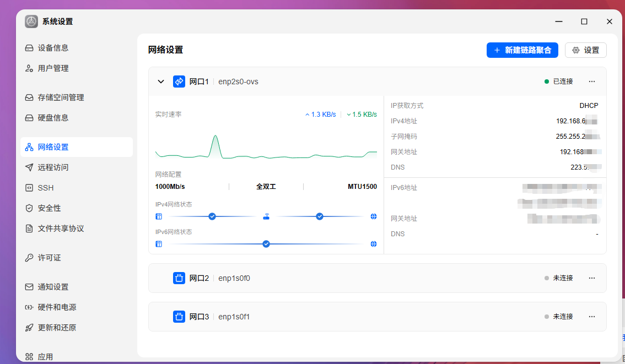Click the 安全性 shield icon
Screen dimensions: 625x364
[29, 208]
